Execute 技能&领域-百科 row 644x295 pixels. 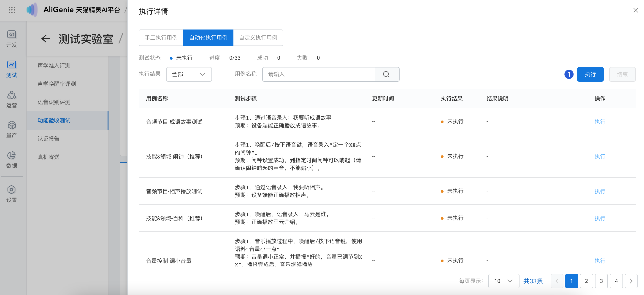pos(600,218)
